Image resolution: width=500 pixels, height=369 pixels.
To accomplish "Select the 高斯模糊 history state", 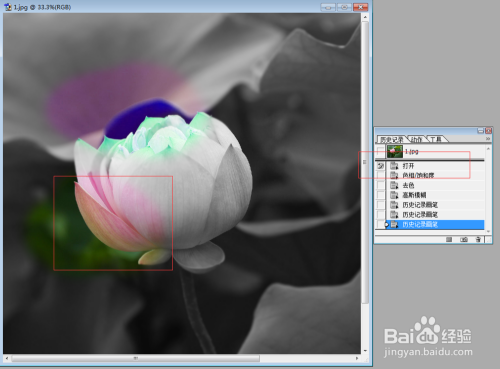I will 435,195.
